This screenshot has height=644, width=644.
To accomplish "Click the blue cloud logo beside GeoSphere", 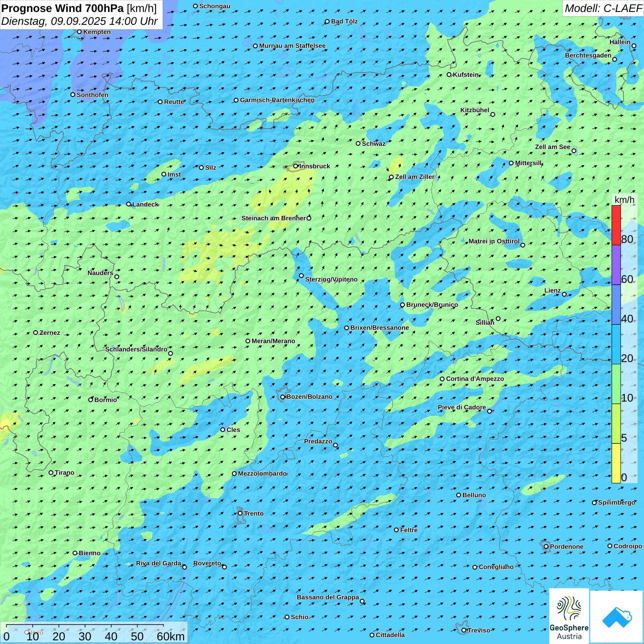I will [x=616, y=617].
